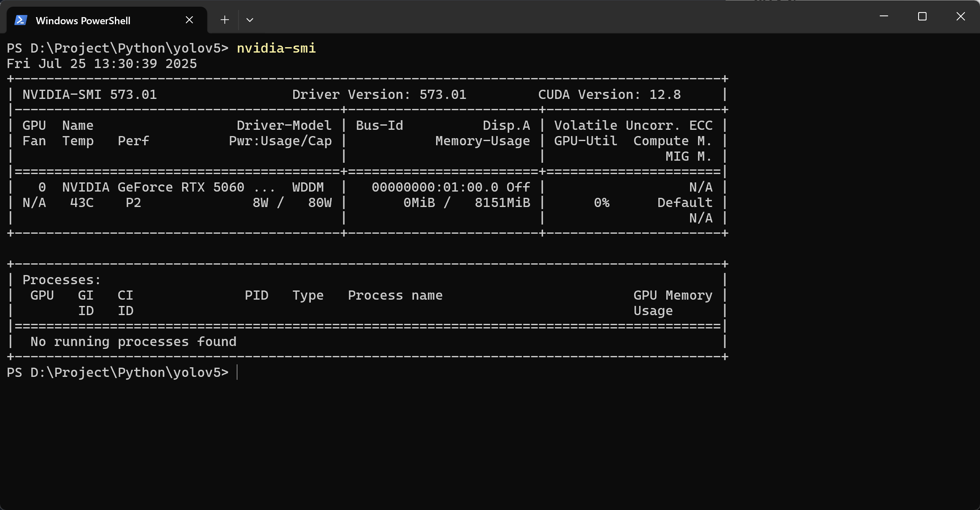
Task: Click the "GPU-Util" header
Action: tap(586, 141)
